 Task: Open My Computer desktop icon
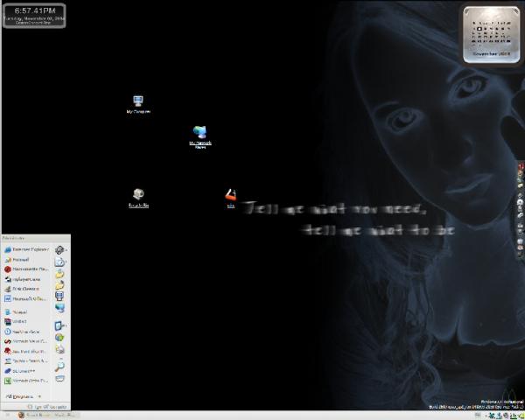(138, 104)
